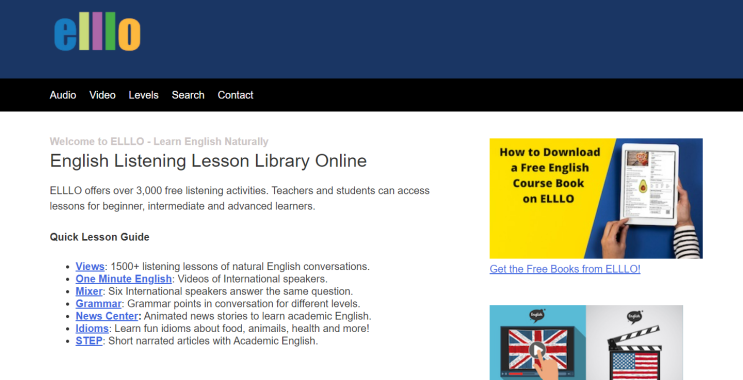Follow the Idioms link
Image resolution: width=743 pixels, height=380 pixels.
pyautogui.click(x=92, y=328)
